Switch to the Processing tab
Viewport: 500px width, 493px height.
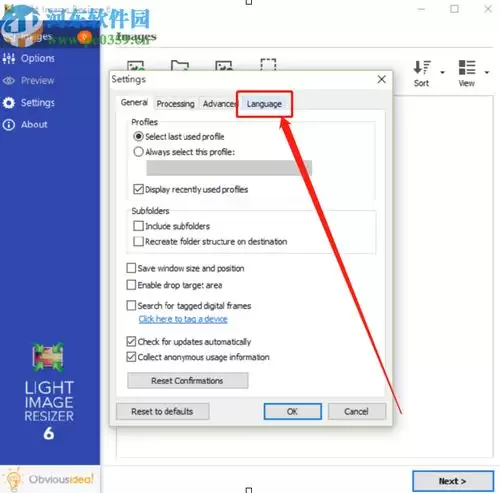click(175, 104)
